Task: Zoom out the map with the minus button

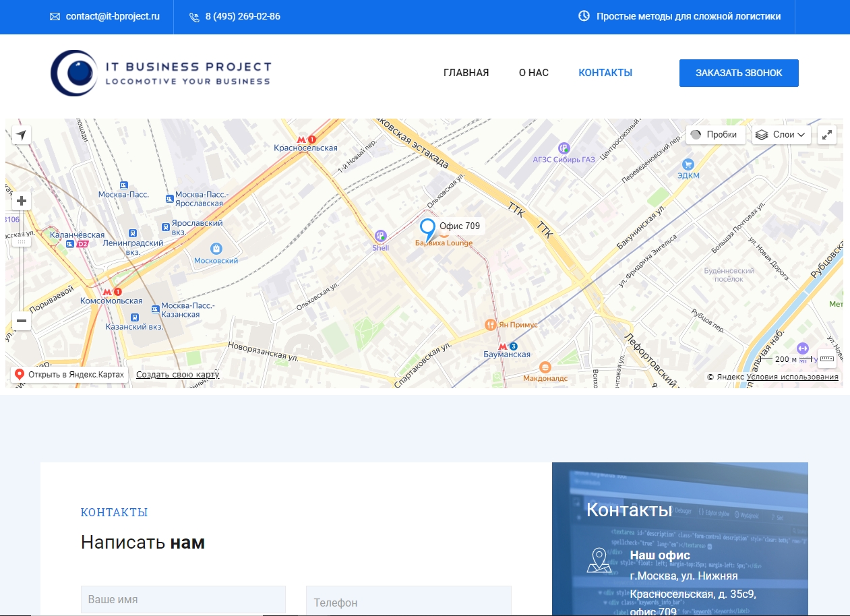Action: [x=22, y=321]
